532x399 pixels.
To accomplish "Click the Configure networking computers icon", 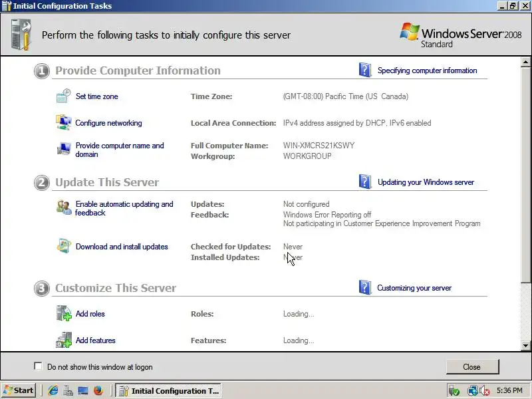I will coord(63,122).
